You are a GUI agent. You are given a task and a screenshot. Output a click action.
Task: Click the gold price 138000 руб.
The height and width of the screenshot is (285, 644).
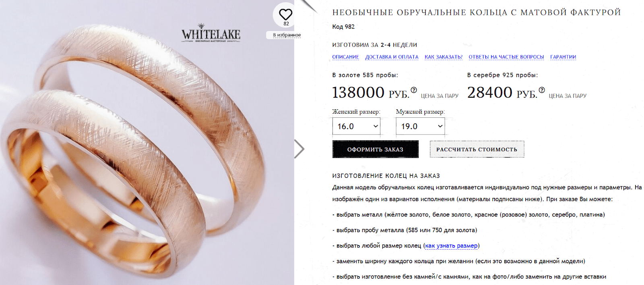[370, 93]
